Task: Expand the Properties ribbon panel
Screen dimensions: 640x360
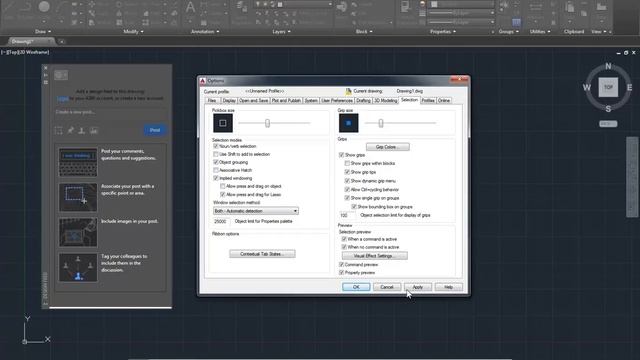Action: pos(442,31)
